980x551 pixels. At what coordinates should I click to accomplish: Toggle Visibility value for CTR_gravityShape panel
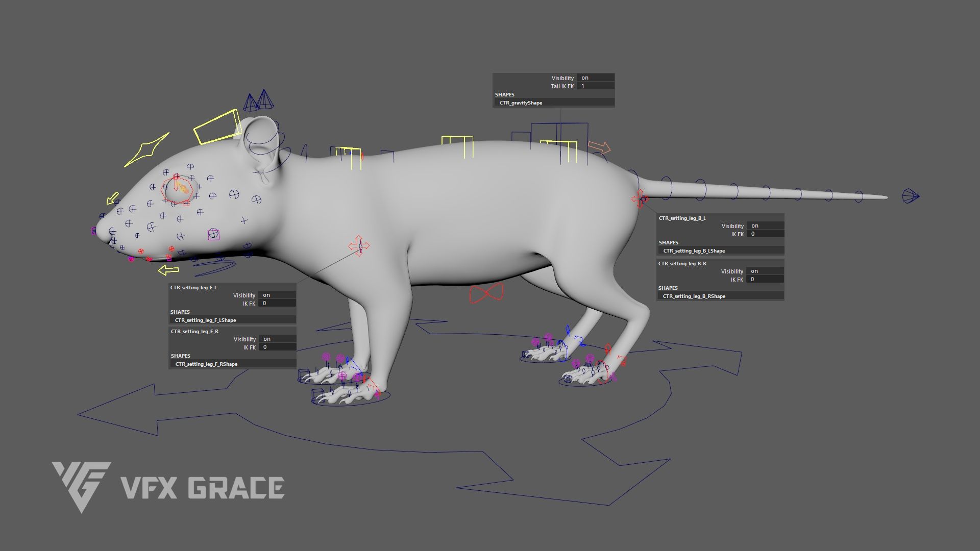[596, 78]
